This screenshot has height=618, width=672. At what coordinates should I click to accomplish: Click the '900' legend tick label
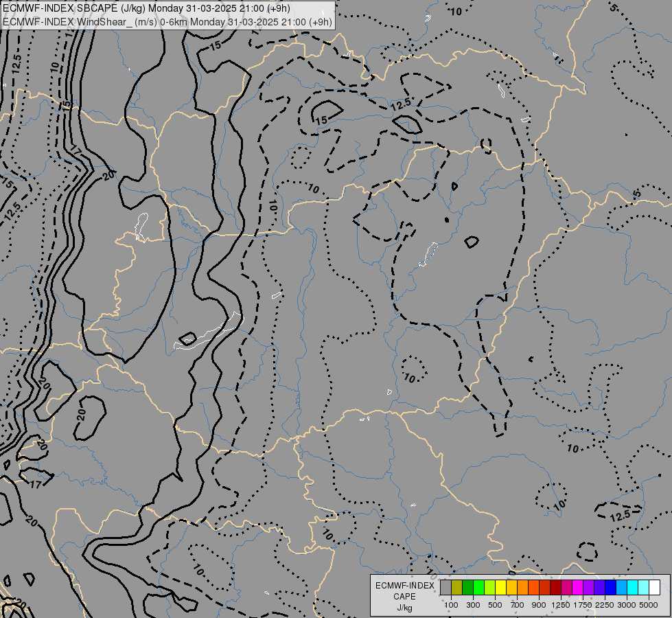(x=539, y=605)
